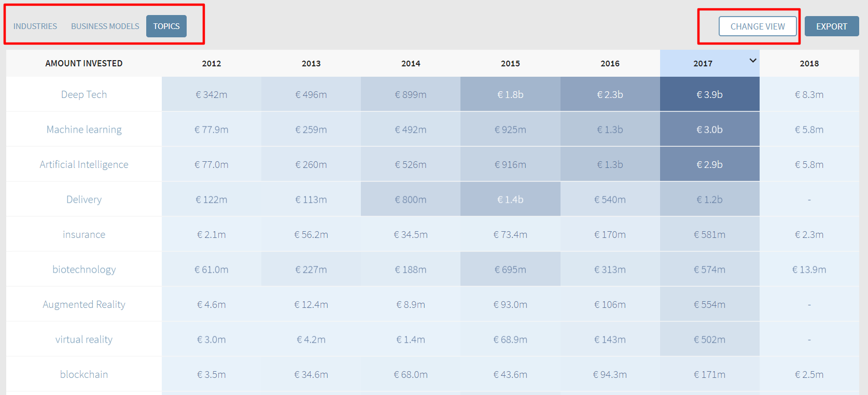Open the blockchain topic link
868x395 pixels.
point(84,374)
